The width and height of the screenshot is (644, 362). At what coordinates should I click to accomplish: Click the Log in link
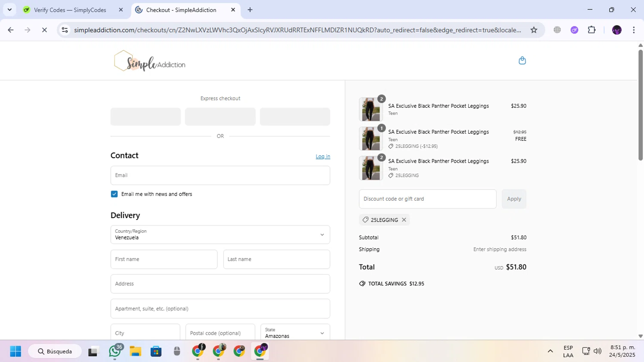tap(323, 156)
